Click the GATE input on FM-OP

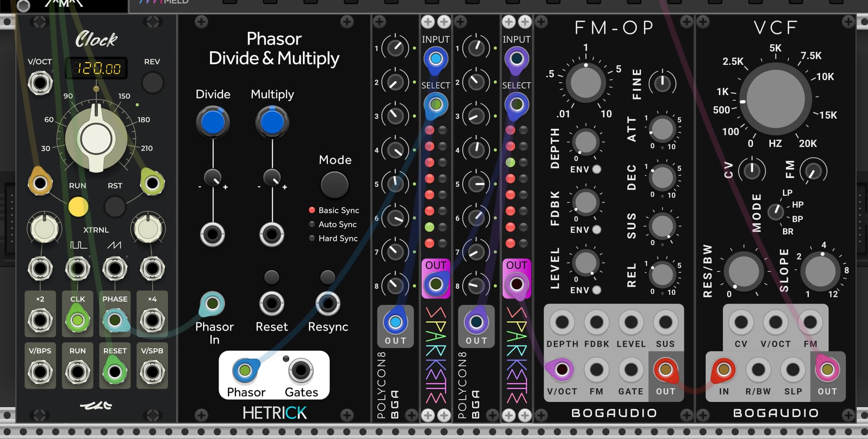click(631, 370)
